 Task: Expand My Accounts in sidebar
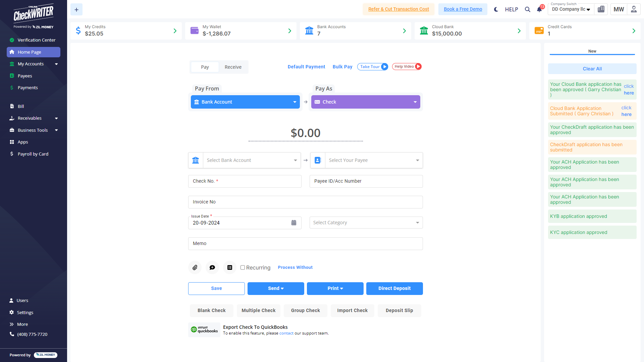[x=34, y=64]
